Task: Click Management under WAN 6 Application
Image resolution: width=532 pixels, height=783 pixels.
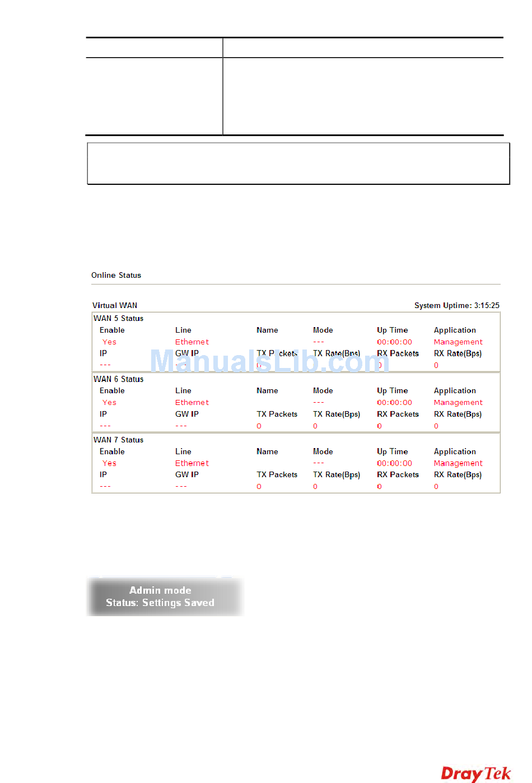Action: [x=458, y=402]
